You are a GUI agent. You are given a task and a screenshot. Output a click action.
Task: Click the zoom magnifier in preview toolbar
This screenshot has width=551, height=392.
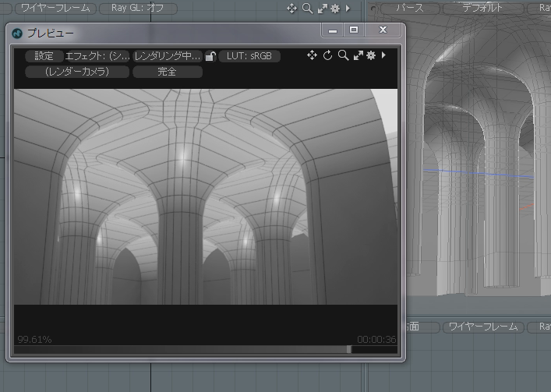343,55
